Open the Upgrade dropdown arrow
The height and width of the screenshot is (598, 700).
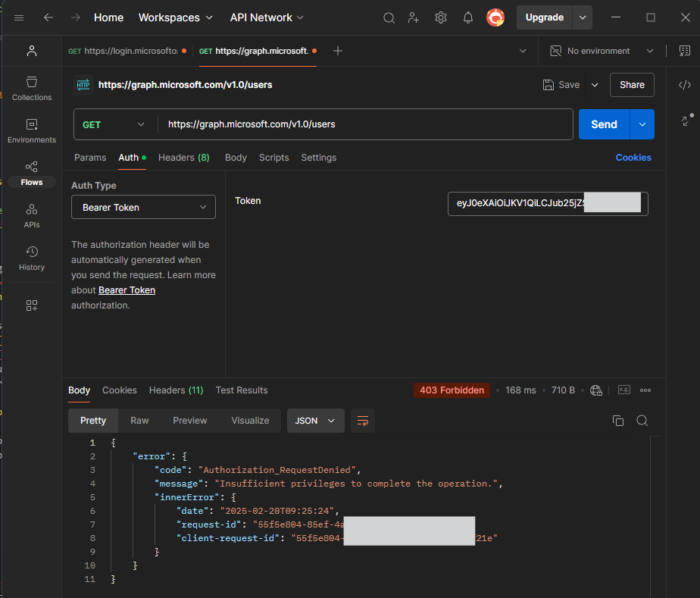point(582,18)
